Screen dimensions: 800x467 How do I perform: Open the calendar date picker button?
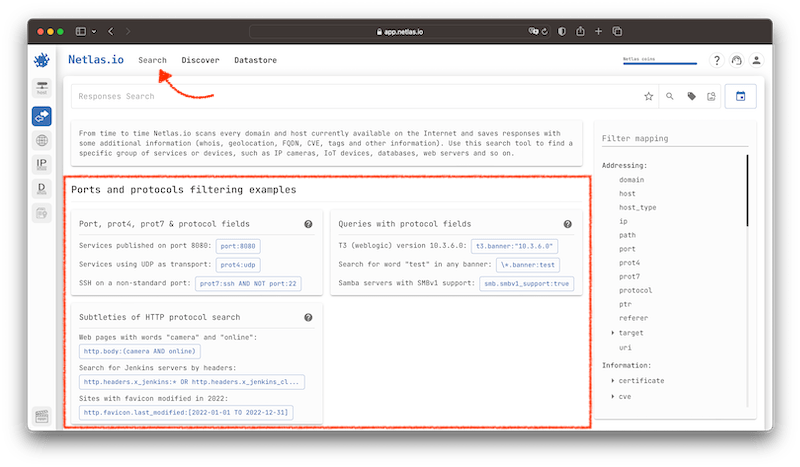[x=740, y=96]
